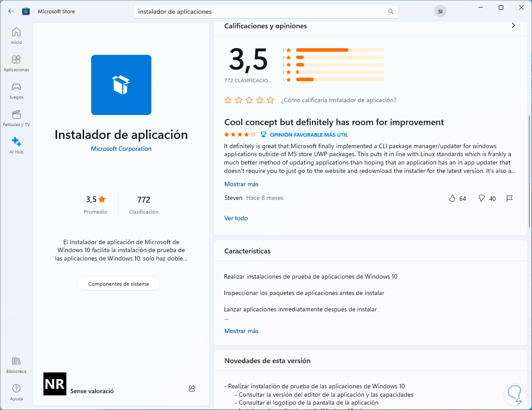Open the Microsoft Corporation publisher link
The width and height of the screenshot is (532, 410).
tap(121, 149)
